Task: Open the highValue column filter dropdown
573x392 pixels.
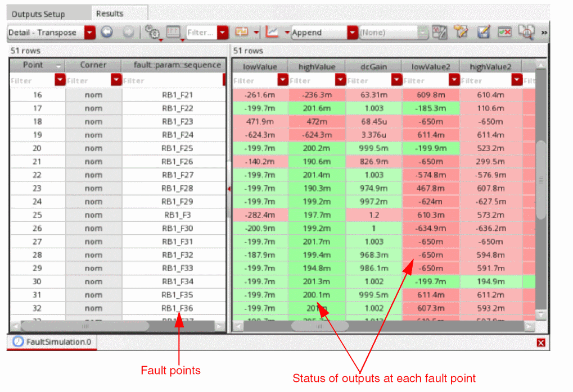Action: (x=340, y=80)
